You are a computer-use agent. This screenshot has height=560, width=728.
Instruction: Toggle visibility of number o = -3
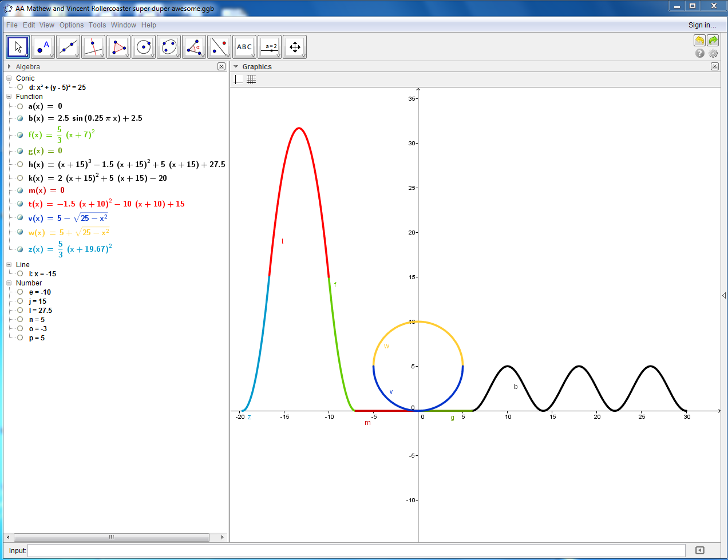20,329
